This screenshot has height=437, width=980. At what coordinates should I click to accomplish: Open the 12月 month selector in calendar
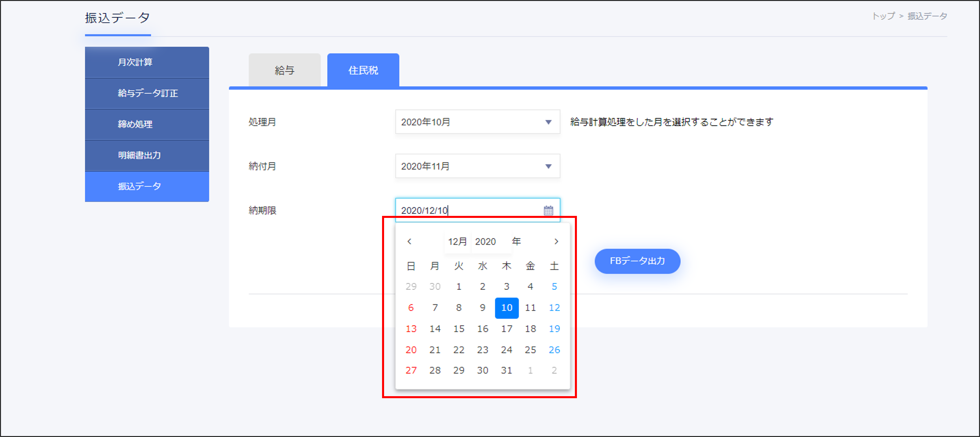coord(457,242)
